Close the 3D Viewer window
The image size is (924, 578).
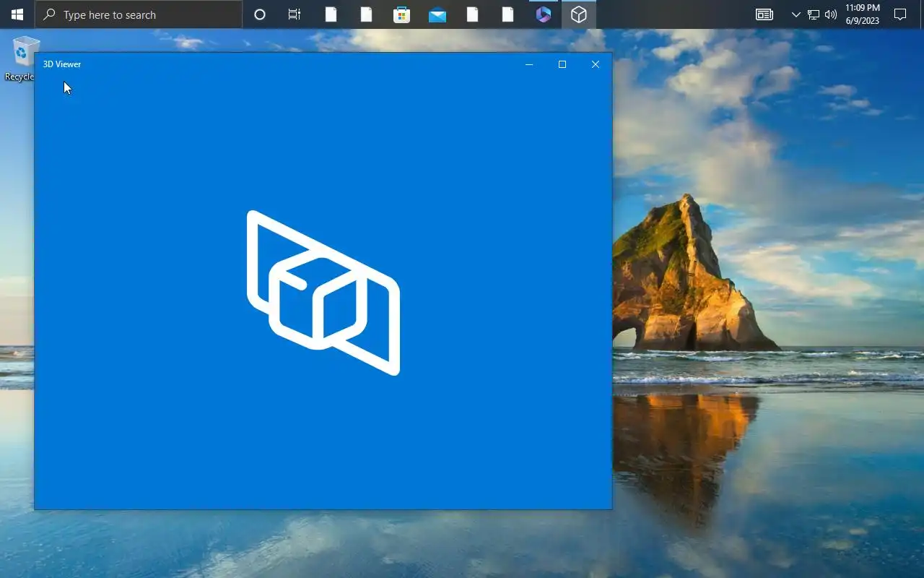(x=596, y=64)
